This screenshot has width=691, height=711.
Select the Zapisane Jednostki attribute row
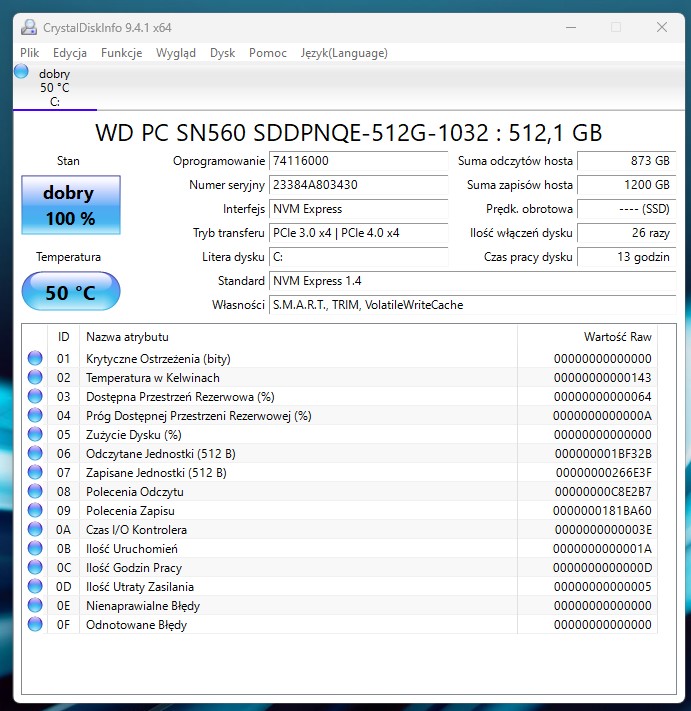[298, 473]
